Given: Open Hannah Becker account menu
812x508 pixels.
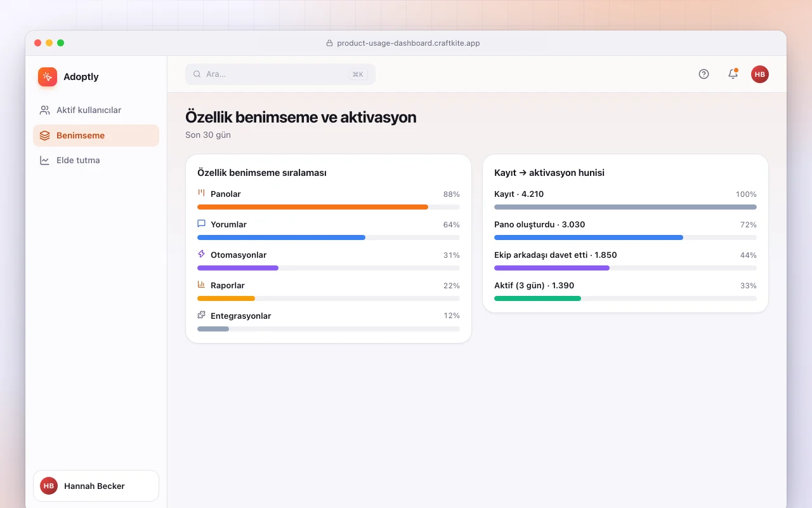Looking at the screenshot, I should click(x=96, y=486).
